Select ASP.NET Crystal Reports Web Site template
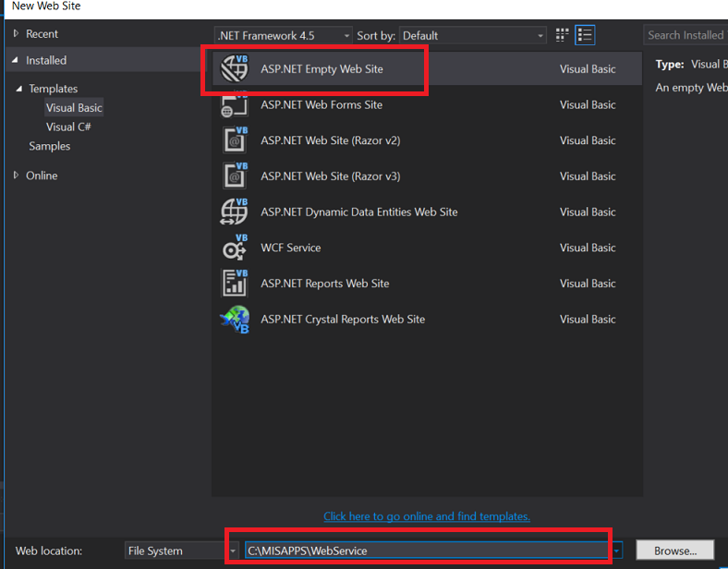The width and height of the screenshot is (728, 569). (343, 319)
